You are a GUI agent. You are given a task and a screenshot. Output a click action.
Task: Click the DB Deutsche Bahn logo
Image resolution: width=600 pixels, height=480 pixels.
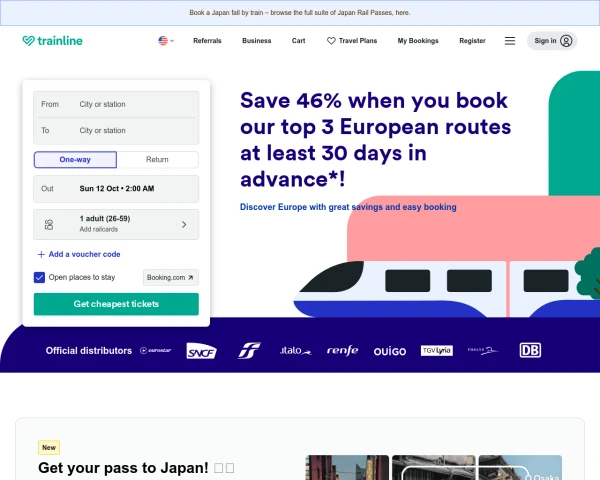(530, 350)
